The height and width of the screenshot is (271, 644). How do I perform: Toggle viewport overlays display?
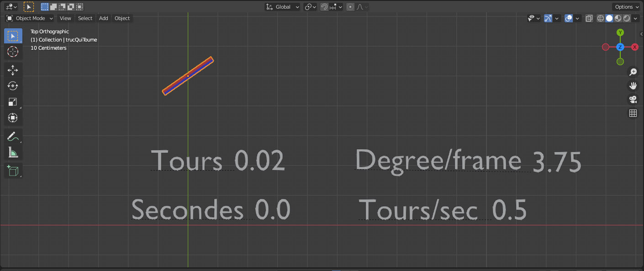[569, 18]
